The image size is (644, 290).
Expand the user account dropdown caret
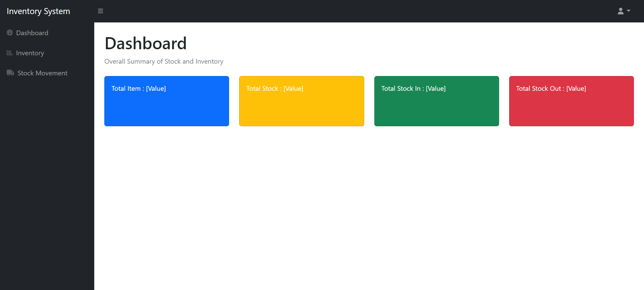coord(629,11)
